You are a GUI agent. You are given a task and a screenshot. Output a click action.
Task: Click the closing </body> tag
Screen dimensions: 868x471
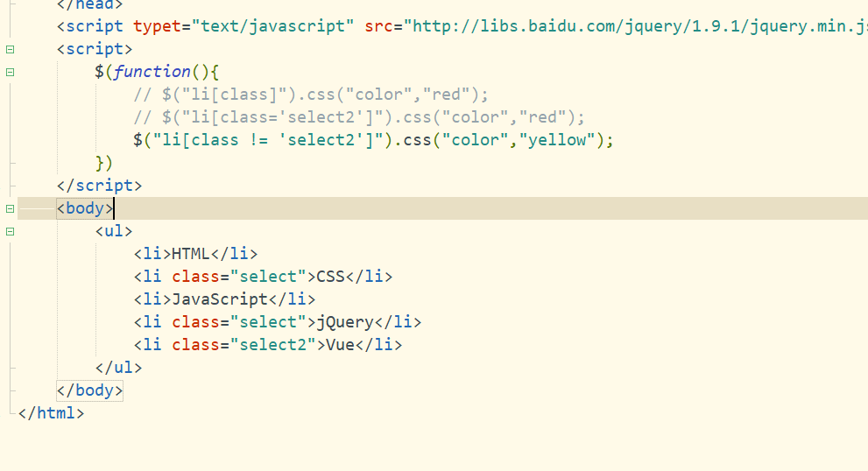click(x=89, y=390)
